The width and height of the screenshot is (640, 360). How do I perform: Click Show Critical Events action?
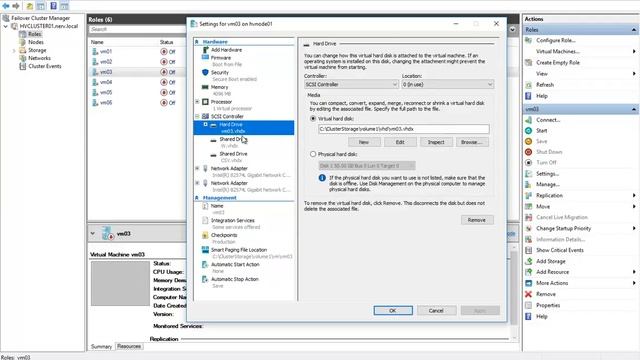tap(560, 250)
